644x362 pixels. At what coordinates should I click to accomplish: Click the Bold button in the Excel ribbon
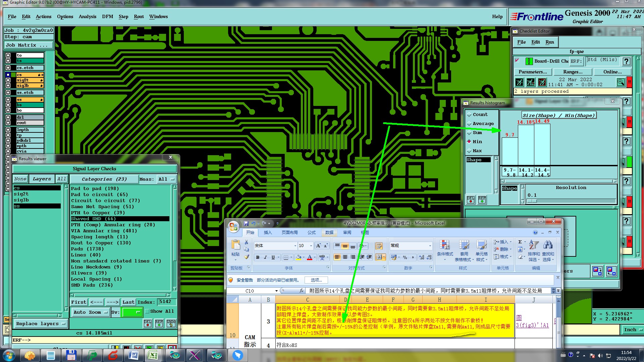pyautogui.click(x=258, y=257)
